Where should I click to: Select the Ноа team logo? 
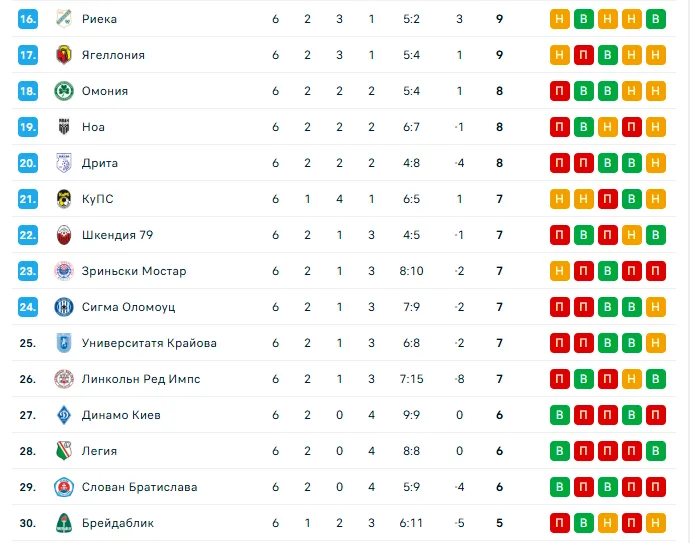(63, 127)
